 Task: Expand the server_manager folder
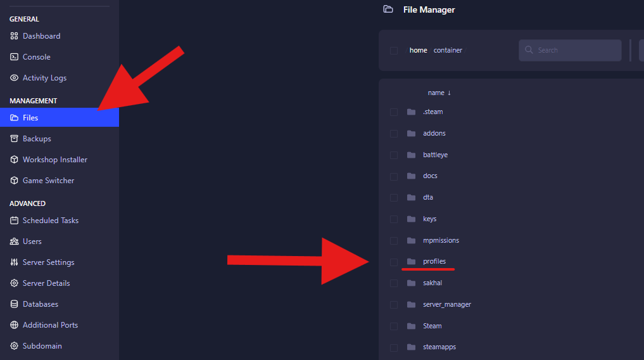(x=446, y=304)
